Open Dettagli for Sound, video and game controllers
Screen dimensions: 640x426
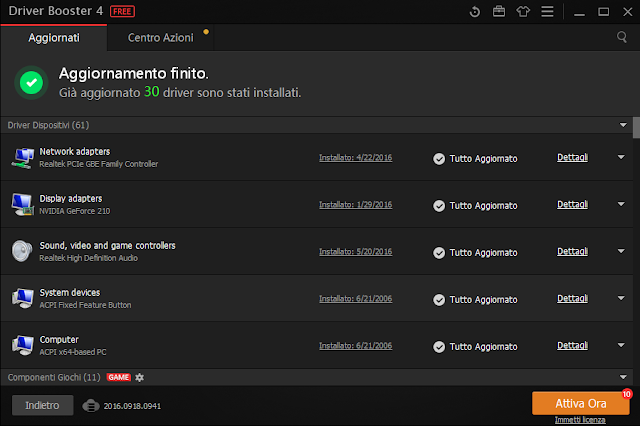573,251
